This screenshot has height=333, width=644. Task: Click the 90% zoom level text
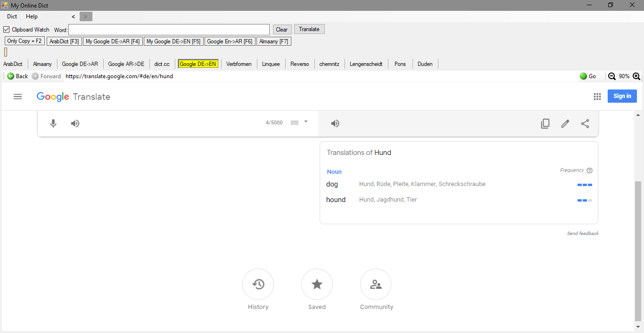(624, 76)
